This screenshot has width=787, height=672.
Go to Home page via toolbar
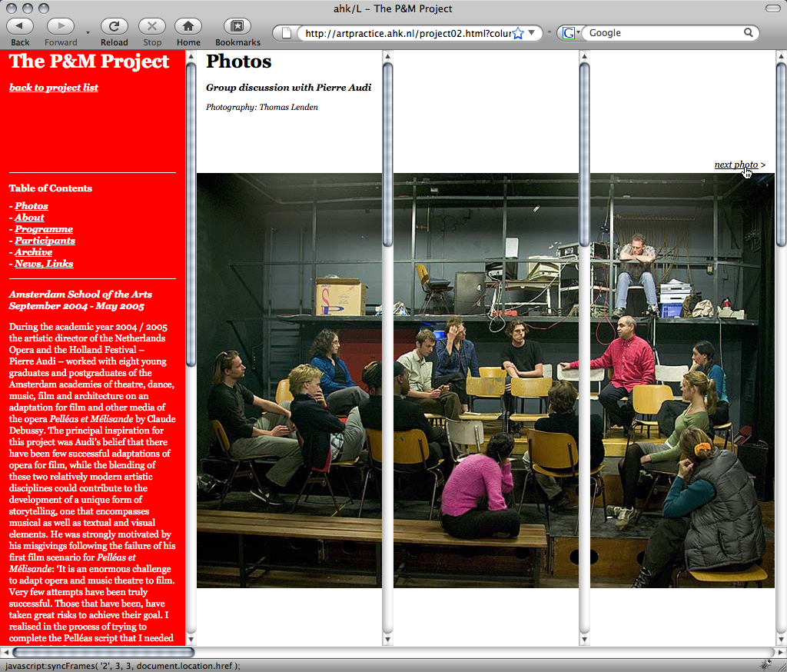pyautogui.click(x=188, y=26)
